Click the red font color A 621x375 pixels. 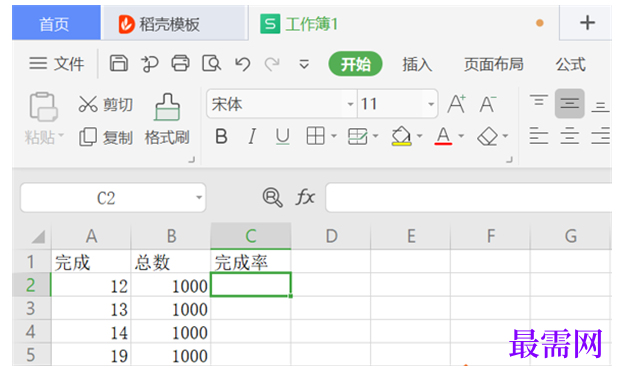pyautogui.click(x=443, y=136)
